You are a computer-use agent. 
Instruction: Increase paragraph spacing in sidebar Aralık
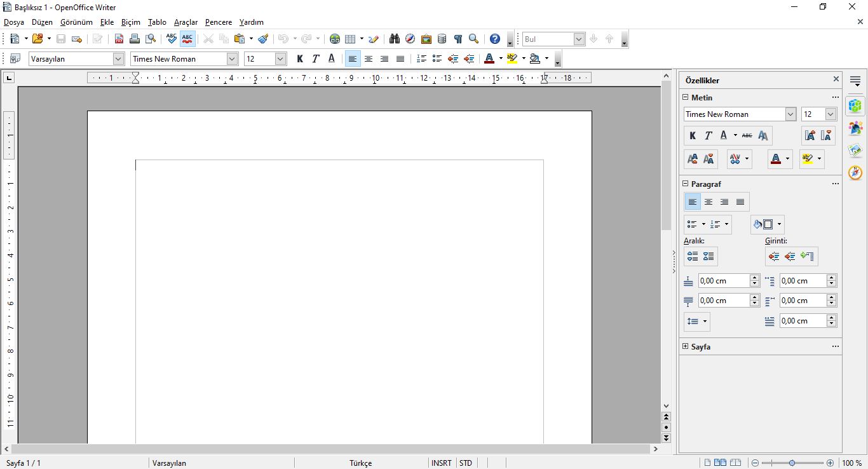693,257
